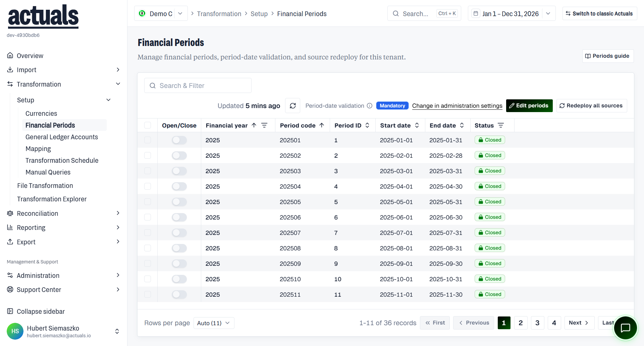644x346 pixels.
Task: Sort by Period ID arrows icon
Action: pos(367,125)
